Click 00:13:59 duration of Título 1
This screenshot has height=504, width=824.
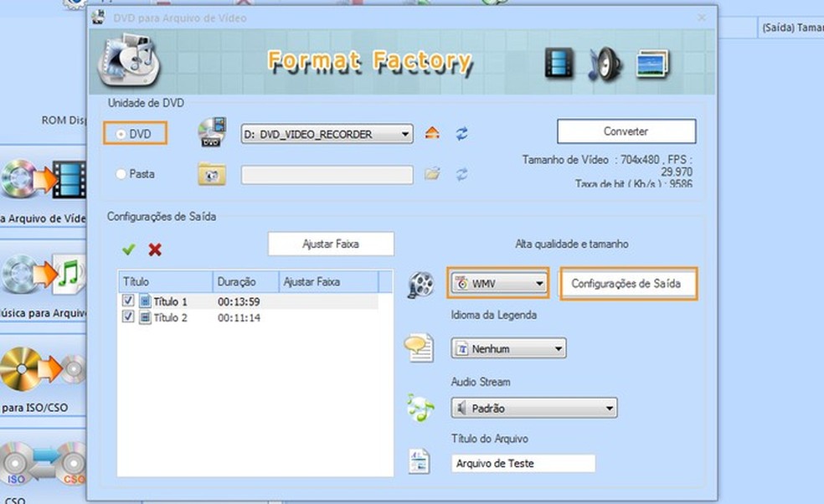point(239,301)
